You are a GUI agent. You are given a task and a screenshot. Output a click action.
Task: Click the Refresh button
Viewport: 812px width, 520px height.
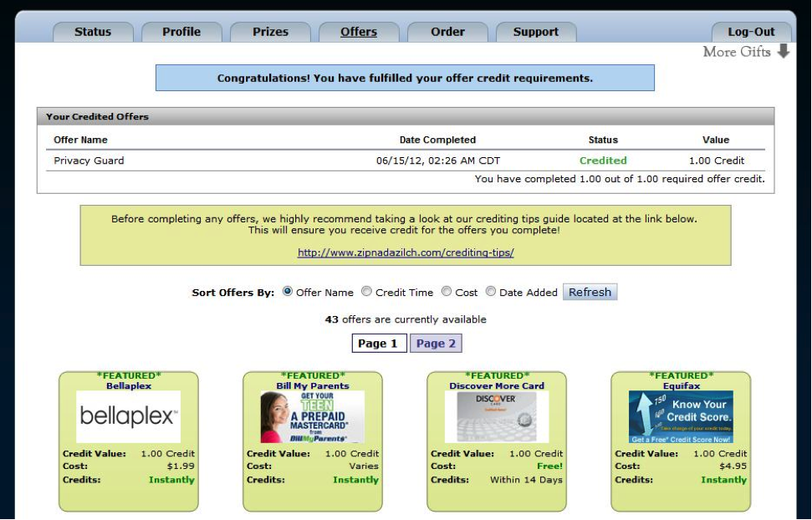coord(590,292)
